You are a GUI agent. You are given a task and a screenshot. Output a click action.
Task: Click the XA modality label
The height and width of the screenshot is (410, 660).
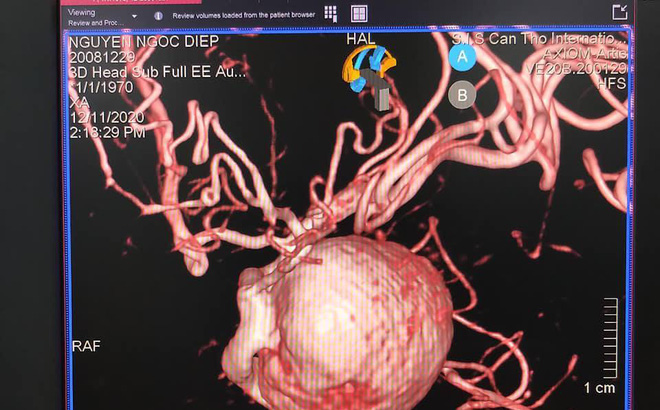78,102
